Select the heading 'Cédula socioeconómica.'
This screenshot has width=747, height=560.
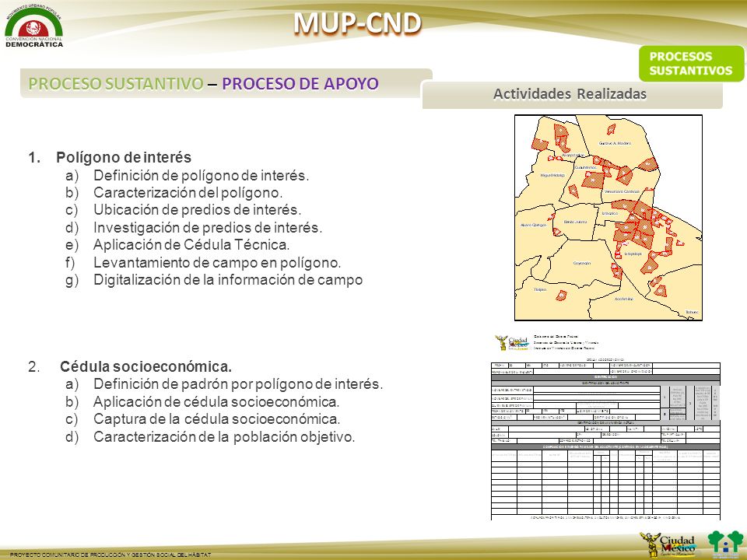click(146, 366)
